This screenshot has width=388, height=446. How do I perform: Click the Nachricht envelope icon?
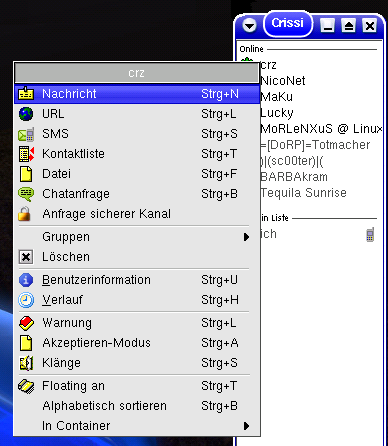click(26, 94)
